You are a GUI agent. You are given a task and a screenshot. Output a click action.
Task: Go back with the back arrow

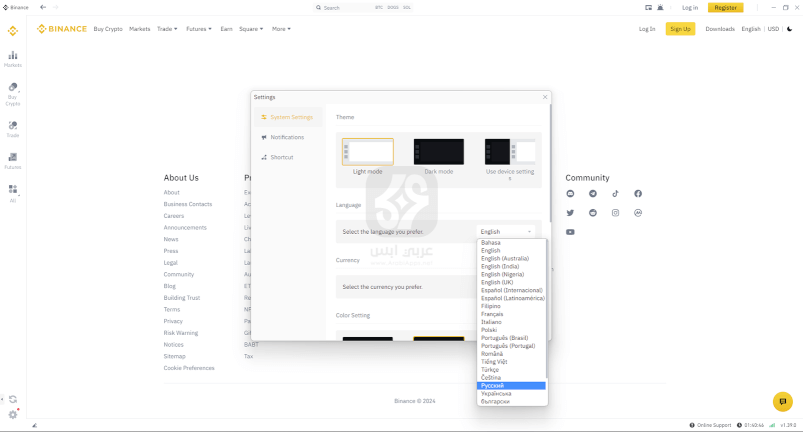(x=43, y=7)
